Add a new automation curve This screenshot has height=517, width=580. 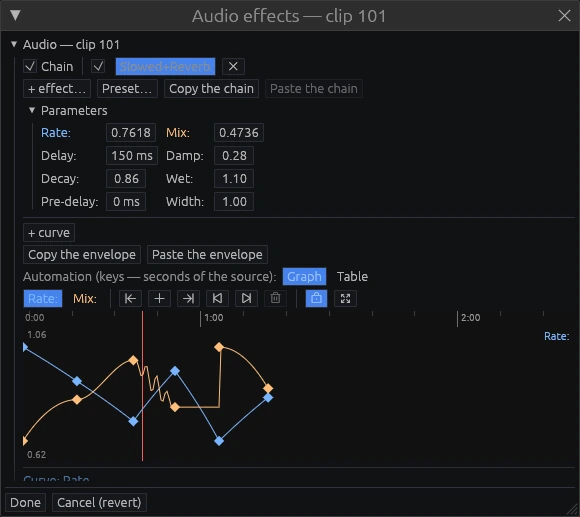point(49,233)
